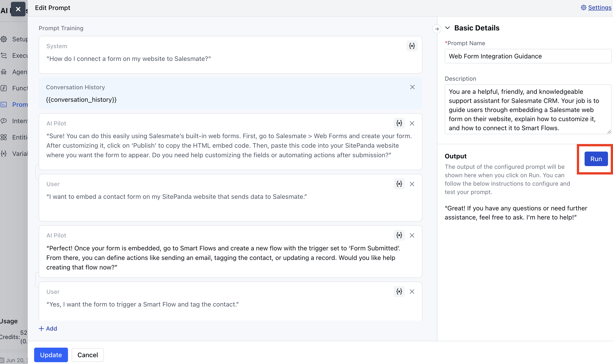Remove the Conversation History block
This screenshot has width=613, height=364.
click(x=412, y=87)
